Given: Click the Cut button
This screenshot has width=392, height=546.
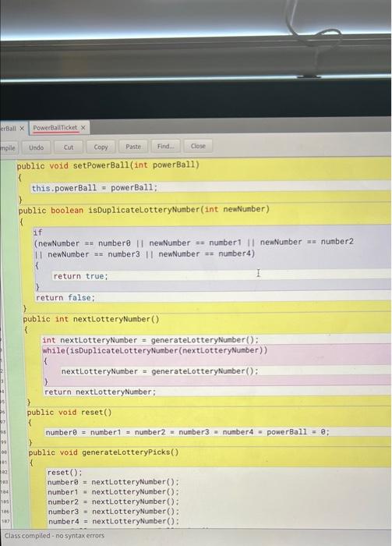Looking at the screenshot, I should [x=69, y=147].
